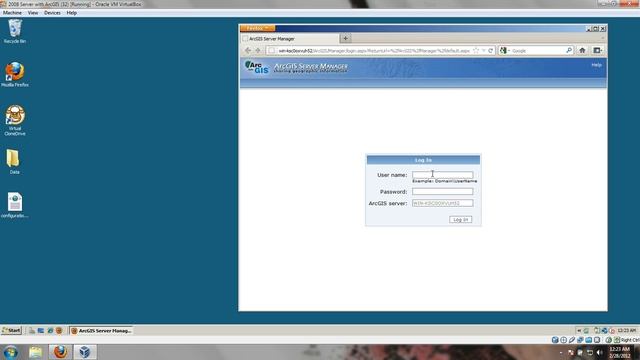640x360 pixels.
Task: Click the VirtualBox optical drive status icon
Action: 563,340
